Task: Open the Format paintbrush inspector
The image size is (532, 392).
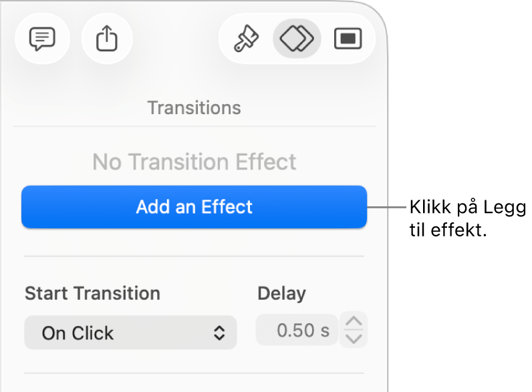Action: pos(247,39)
